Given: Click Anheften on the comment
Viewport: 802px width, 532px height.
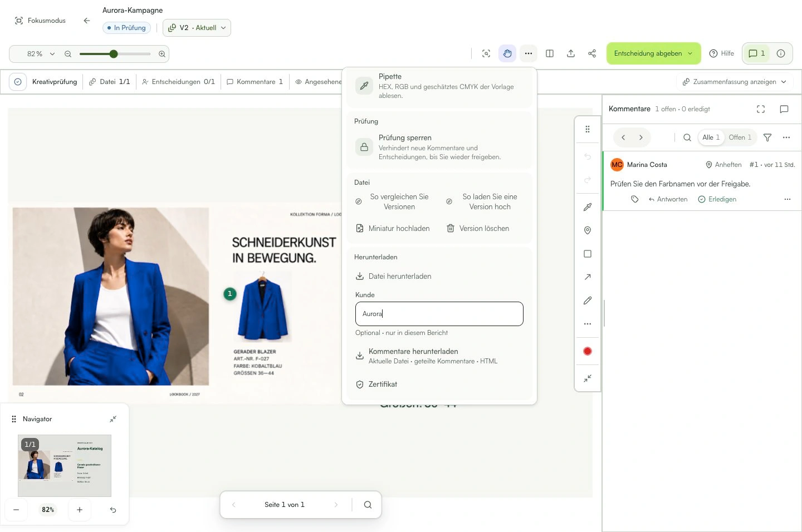Looking at the screenshot, I should [723, 165].
